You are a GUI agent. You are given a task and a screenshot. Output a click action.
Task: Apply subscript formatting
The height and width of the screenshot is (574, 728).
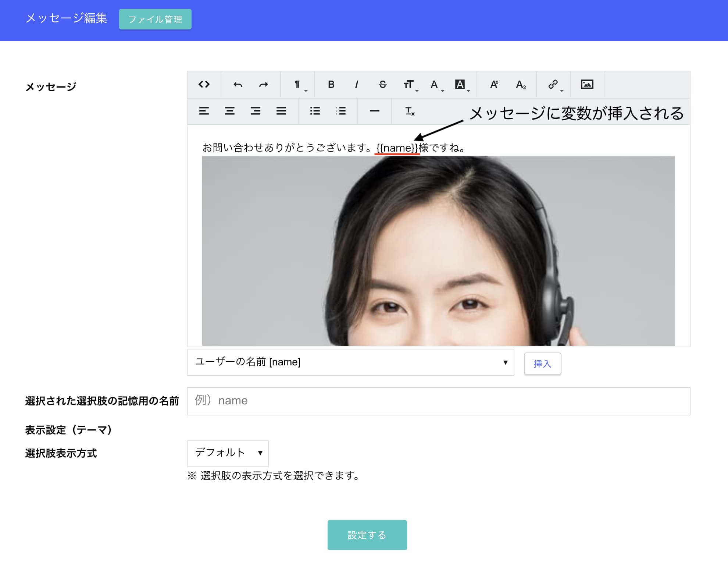pos(521,85)
